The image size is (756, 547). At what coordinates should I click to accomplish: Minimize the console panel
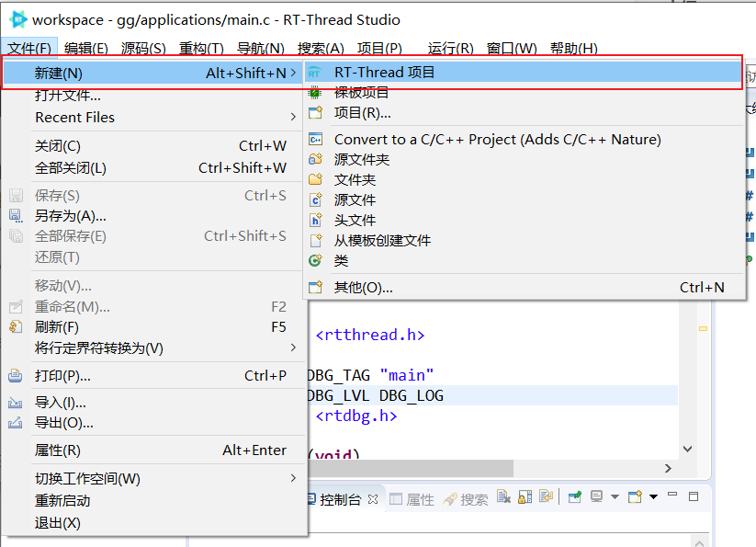coord(672,495)
